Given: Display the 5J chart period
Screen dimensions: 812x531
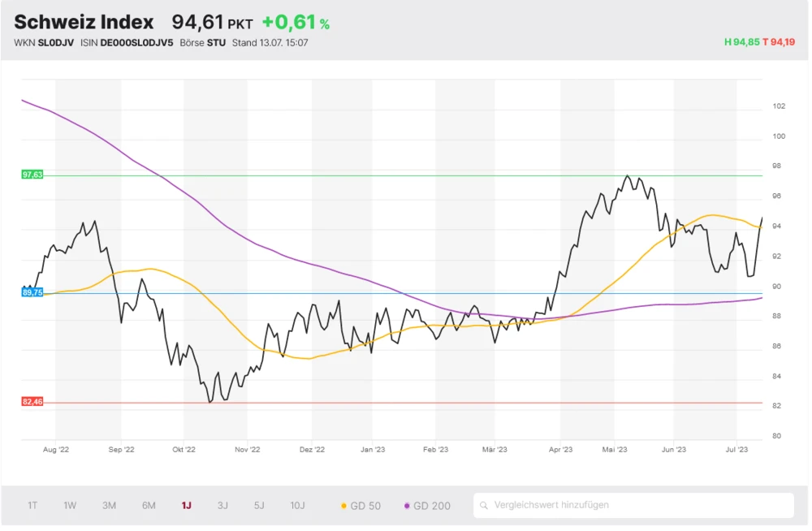Looking at the screenshot, I should (259, 506).
